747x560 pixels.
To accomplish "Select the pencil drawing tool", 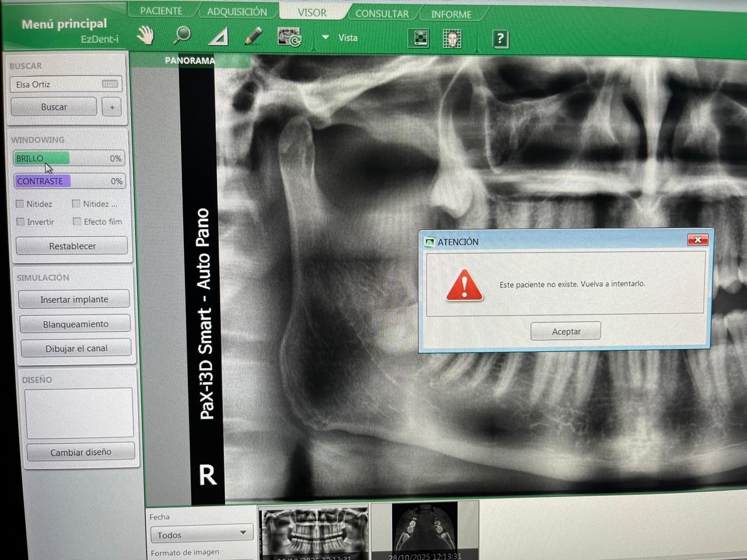I will pos(253,37).
